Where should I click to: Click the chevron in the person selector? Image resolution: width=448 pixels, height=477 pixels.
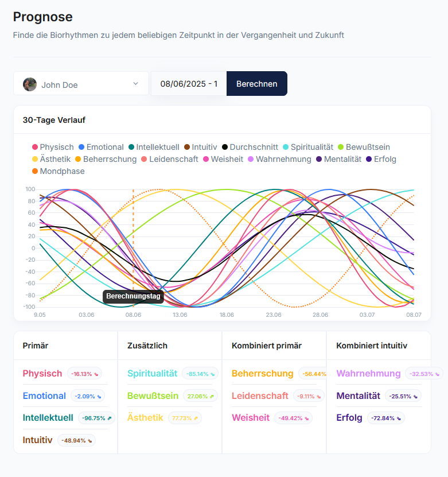135,83
